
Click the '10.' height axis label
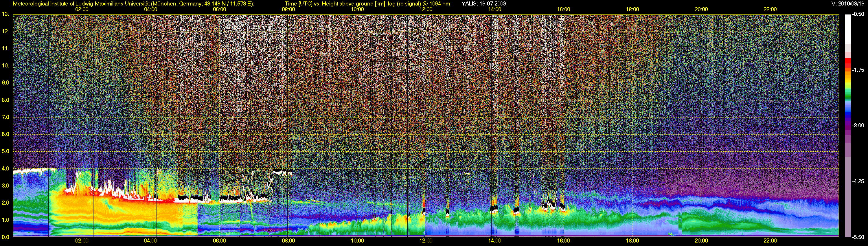click(5, 65)
